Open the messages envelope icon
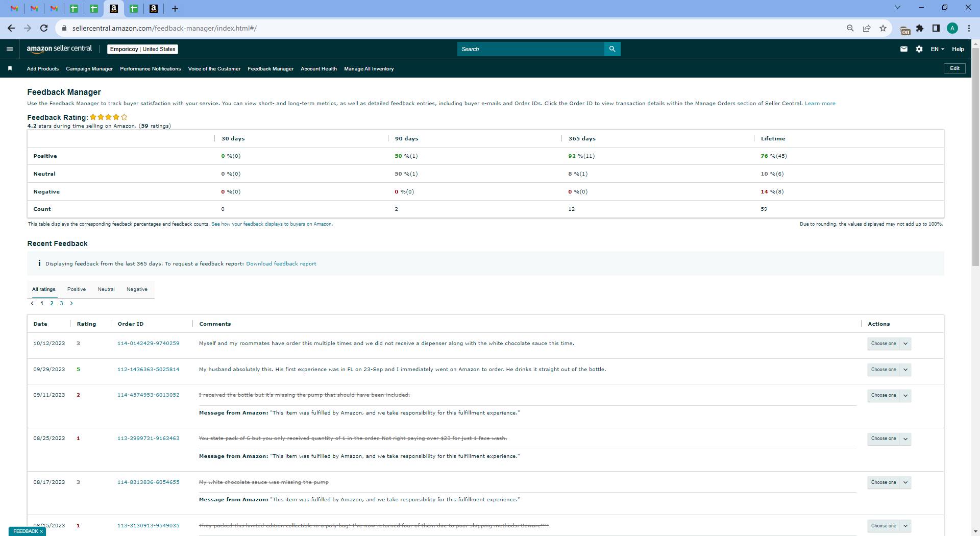The height and width of the screenshot is (536, 980). [904, 49]
